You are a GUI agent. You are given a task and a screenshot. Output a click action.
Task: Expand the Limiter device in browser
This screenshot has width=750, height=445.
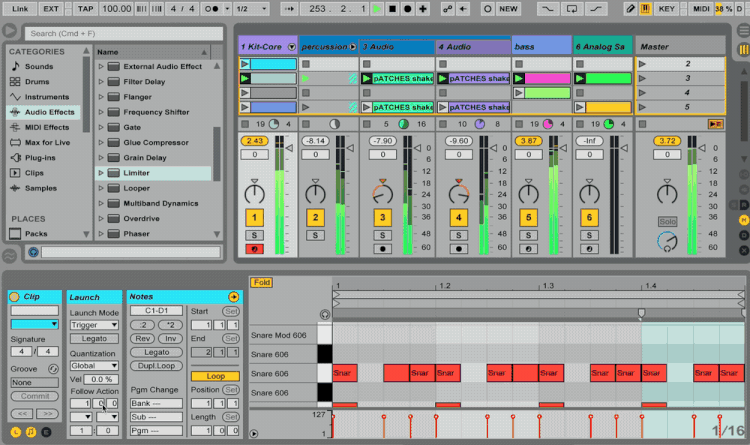click(x=102, y=173)
